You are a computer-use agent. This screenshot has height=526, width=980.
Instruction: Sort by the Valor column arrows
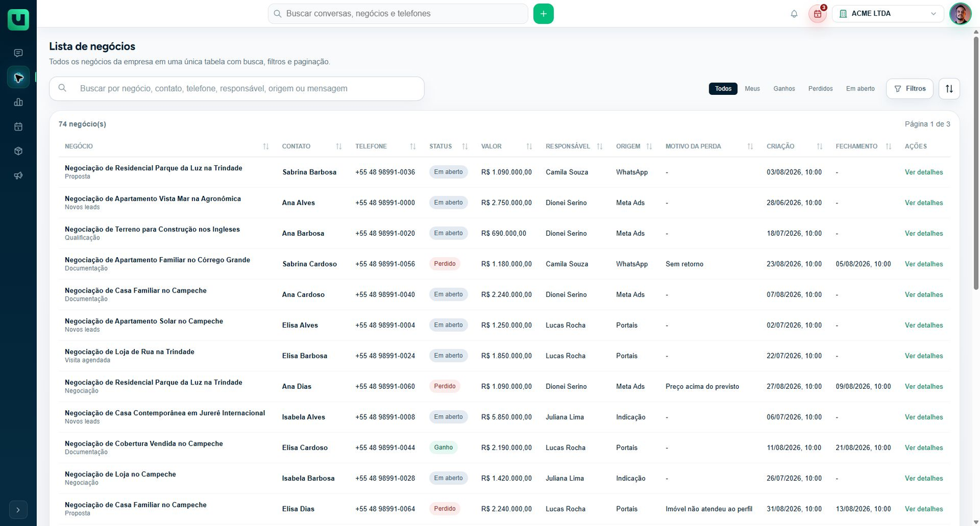tap(529, 146)
